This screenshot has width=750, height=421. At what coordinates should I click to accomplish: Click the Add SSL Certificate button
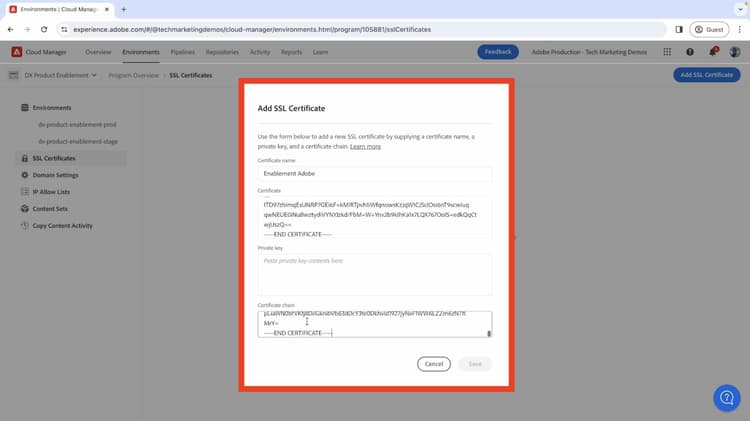point(706,75)
